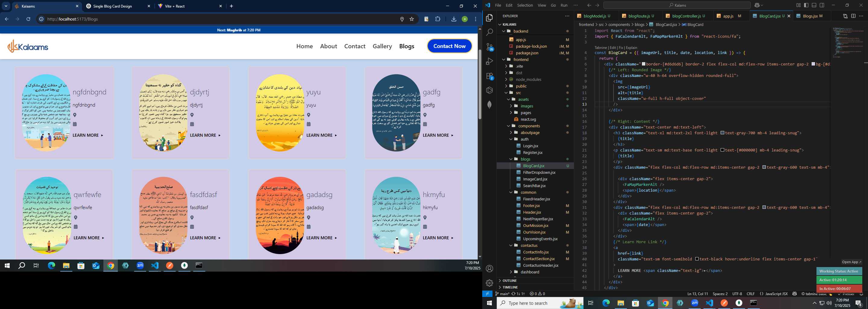
Task: Open the Gallery link in site navigation
Action: click(382, 46)
